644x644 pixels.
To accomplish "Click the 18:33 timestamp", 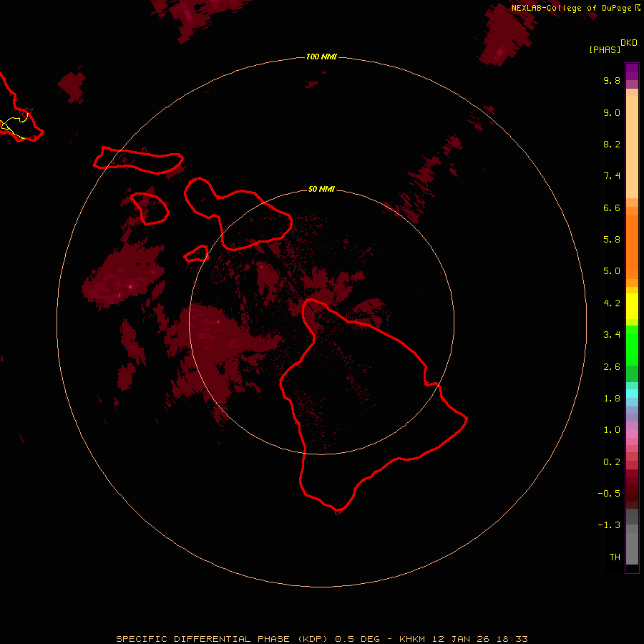I will click(512, 639).
